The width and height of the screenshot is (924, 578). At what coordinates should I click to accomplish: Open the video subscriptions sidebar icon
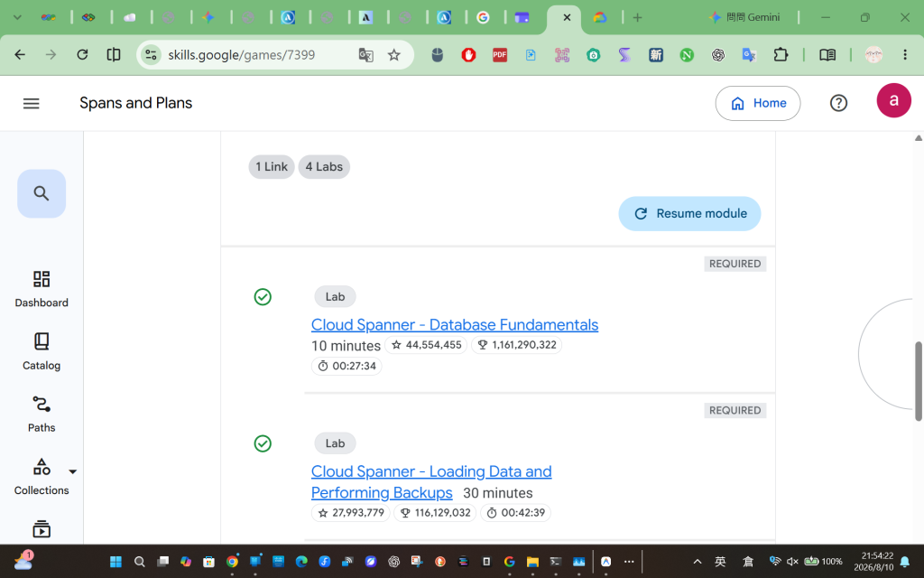42,529
